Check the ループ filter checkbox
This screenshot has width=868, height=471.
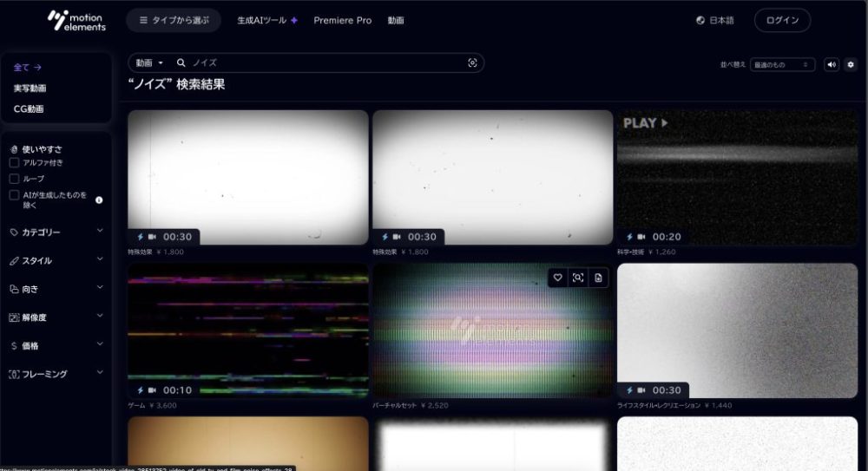click(x=14, y=179)
